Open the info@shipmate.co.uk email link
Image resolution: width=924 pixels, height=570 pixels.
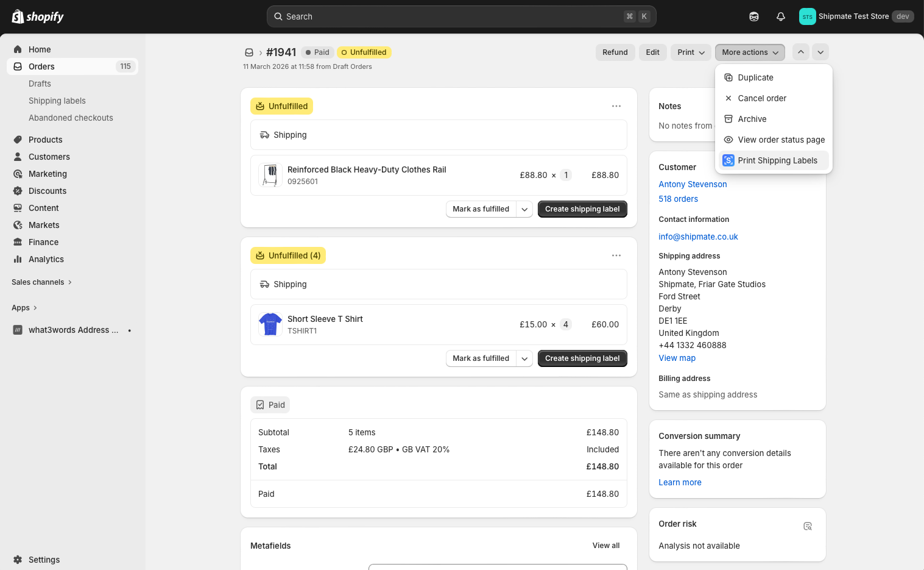pyautogui.click(x=698, y=237)
